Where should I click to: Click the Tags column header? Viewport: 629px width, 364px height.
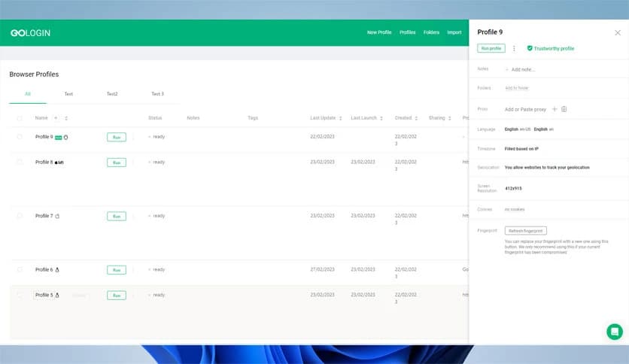(253, 118)
